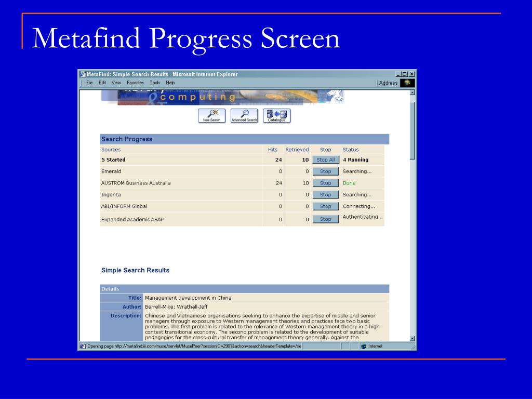Click the scrollbar down arrow
532x399 pixels.
tap(412, 339)
